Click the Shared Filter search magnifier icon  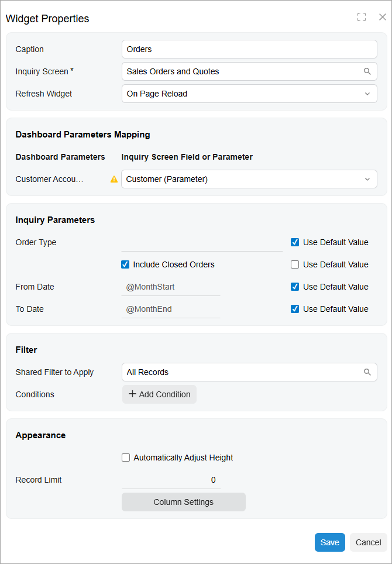point(367,372)
